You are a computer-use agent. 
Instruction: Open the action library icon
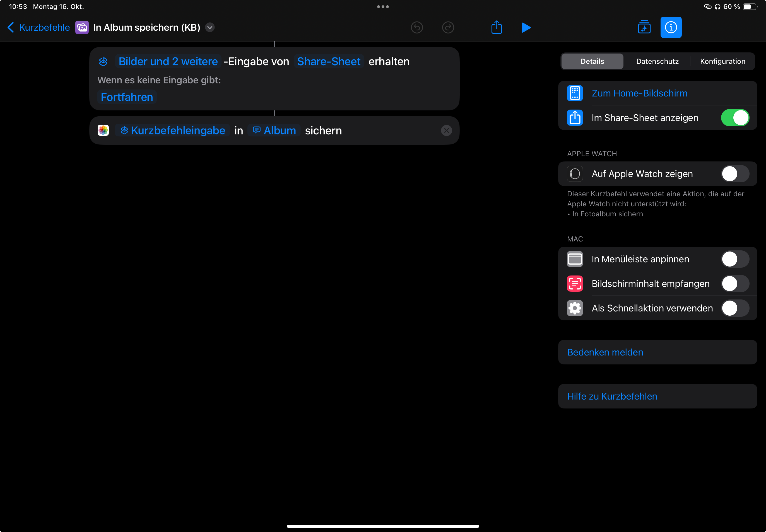coord(644,27)
